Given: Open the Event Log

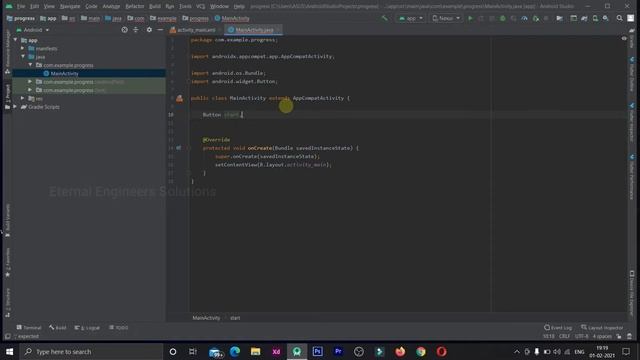Looking at the screenshot, I should click(558, 327).
